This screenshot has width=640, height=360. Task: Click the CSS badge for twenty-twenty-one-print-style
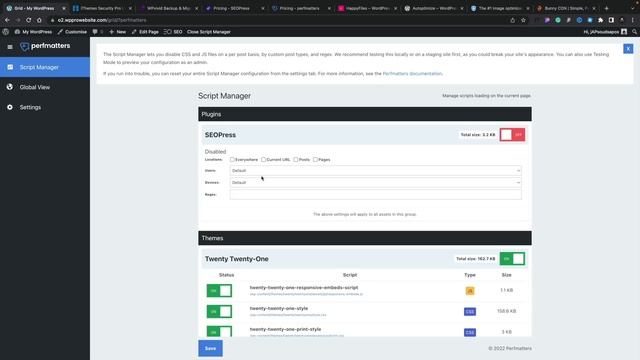pyautogui.click(x=470, y=332)
